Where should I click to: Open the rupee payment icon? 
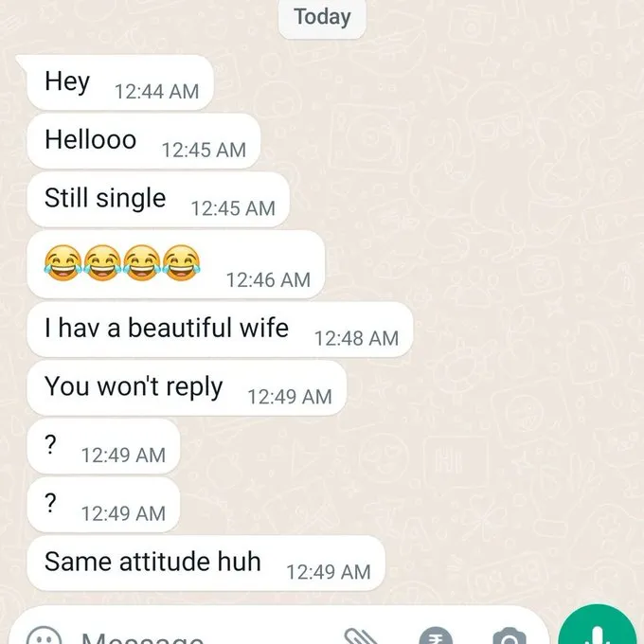point(436,636)
